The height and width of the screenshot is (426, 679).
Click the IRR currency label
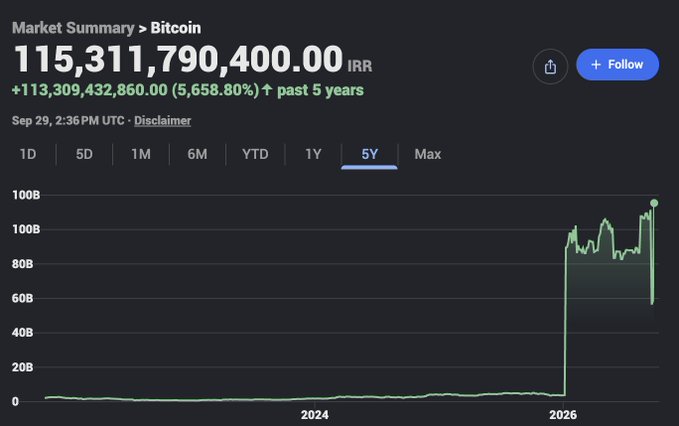point(359,66)
